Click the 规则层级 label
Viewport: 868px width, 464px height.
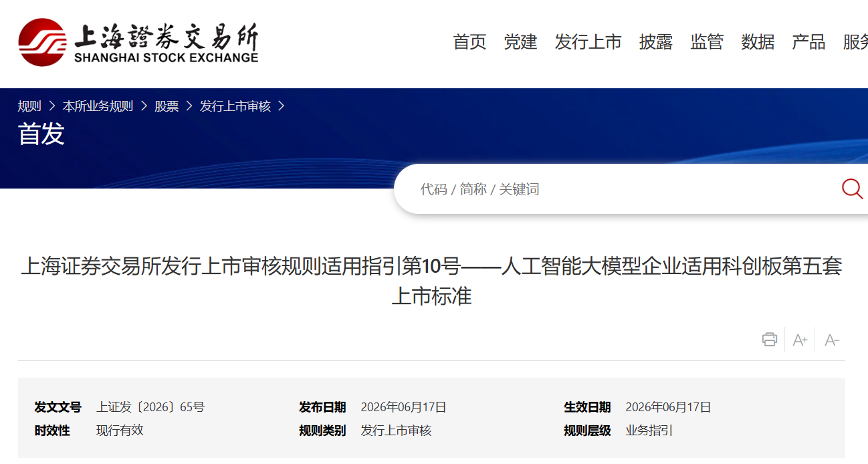click(587, 431)
